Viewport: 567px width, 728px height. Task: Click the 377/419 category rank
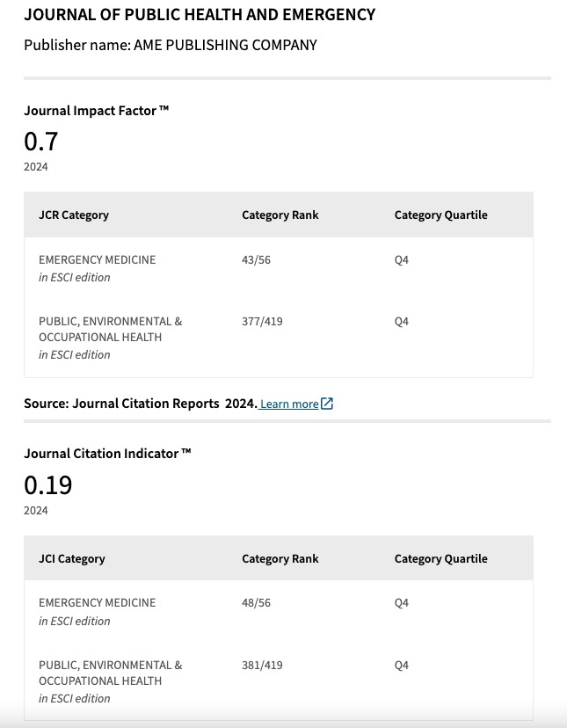click(x=262, y=322)
